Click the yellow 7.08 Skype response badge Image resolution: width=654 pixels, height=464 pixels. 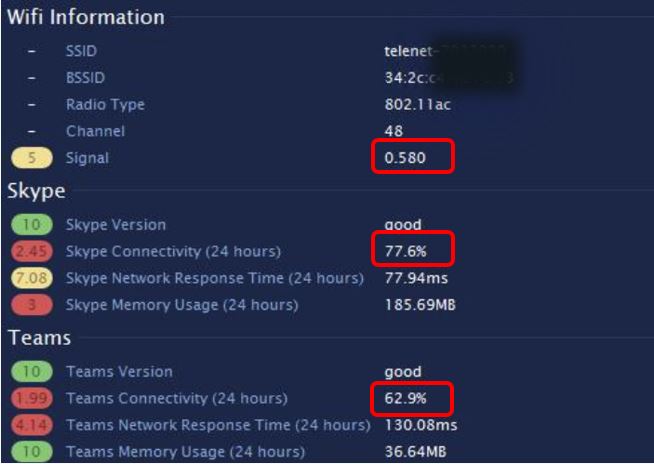pyautogui.click(x=30, y=278)
